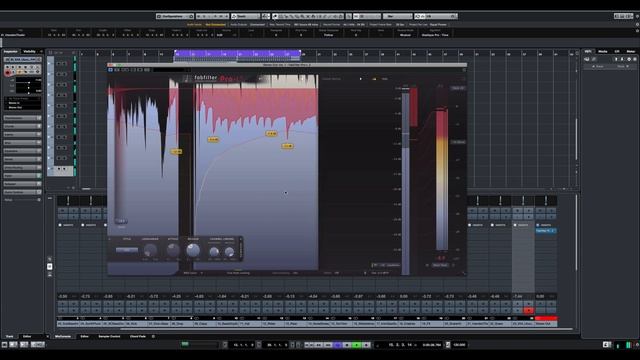Click the Attack knob in Pro-L 2
Screen dimensions: 640x360
(x=173, y=250)
